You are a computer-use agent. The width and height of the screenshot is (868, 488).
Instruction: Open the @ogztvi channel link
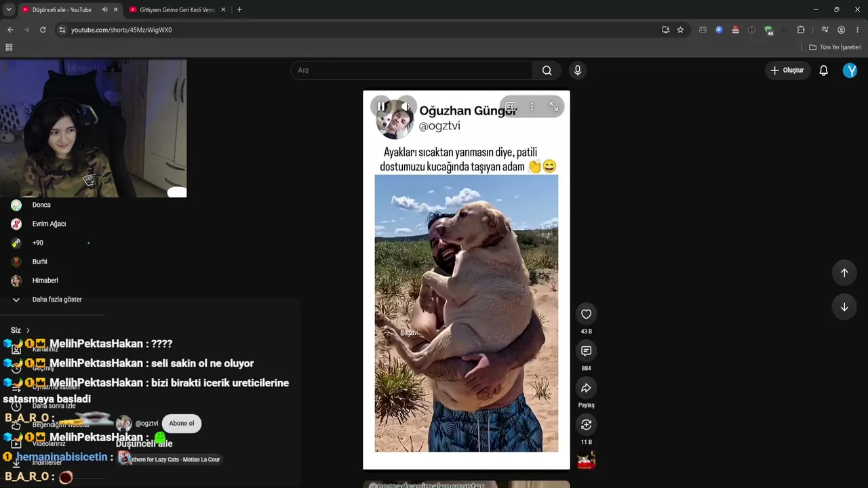click(146, 424)
